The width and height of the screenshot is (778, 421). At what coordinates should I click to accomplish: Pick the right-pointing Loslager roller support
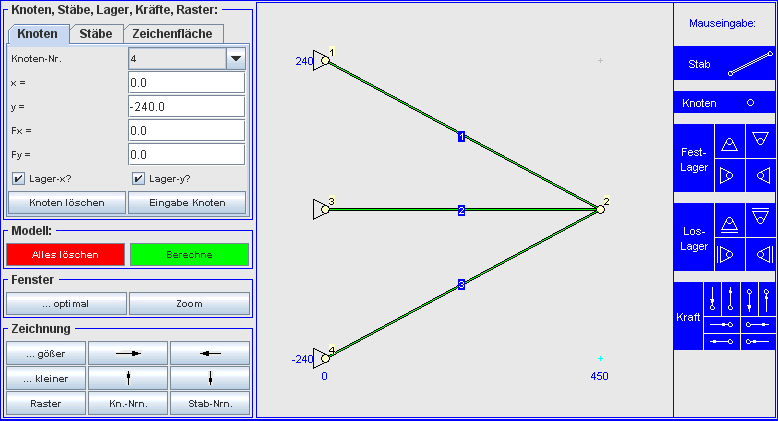[x=731, y=253]
